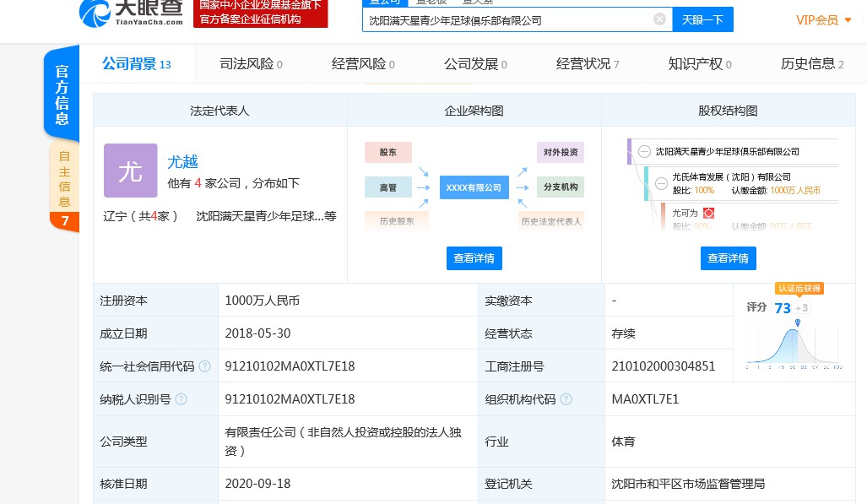
Task: Click the help icon next to 组织机构代码
Action: [566, 398]
